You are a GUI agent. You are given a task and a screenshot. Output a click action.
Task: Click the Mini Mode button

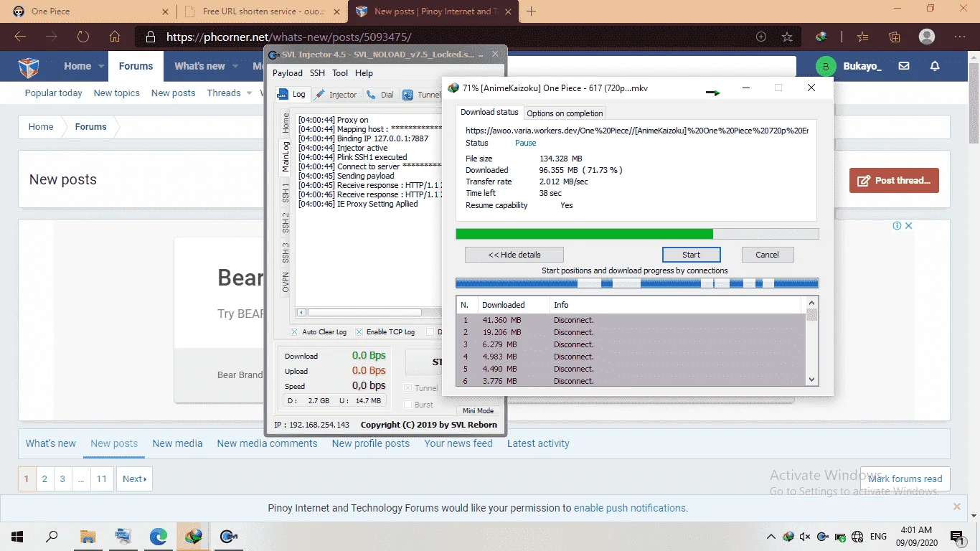[x=478, y=411]
